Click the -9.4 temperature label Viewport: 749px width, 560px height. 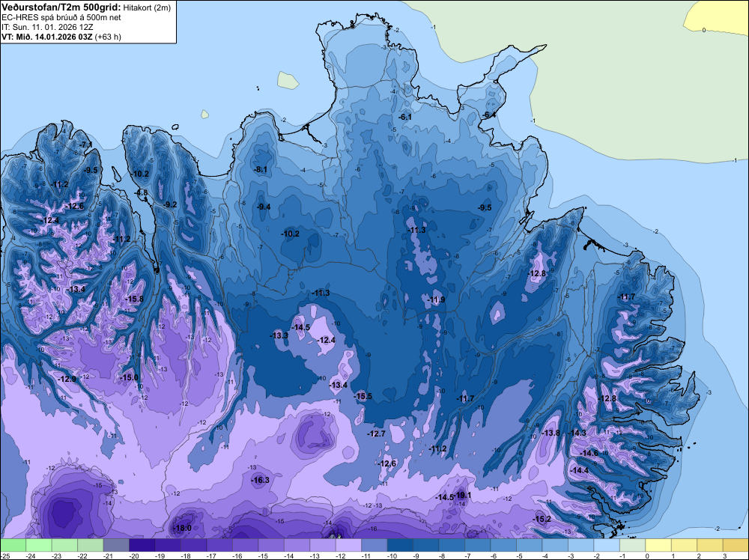tap(264, 207)
